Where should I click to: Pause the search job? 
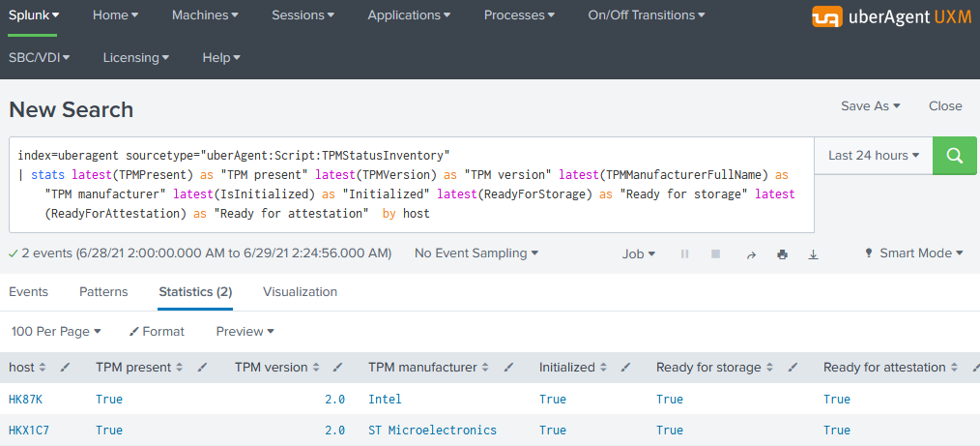point(685,254)
